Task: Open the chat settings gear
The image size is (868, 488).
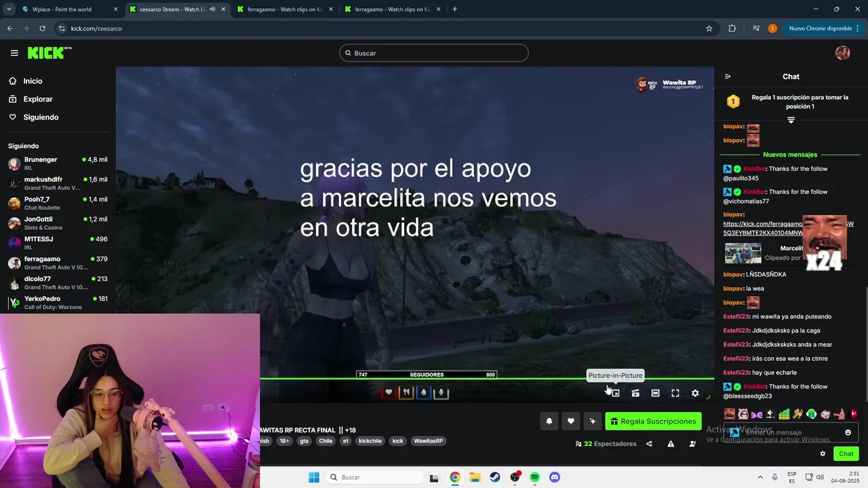Action: [823, 453]
